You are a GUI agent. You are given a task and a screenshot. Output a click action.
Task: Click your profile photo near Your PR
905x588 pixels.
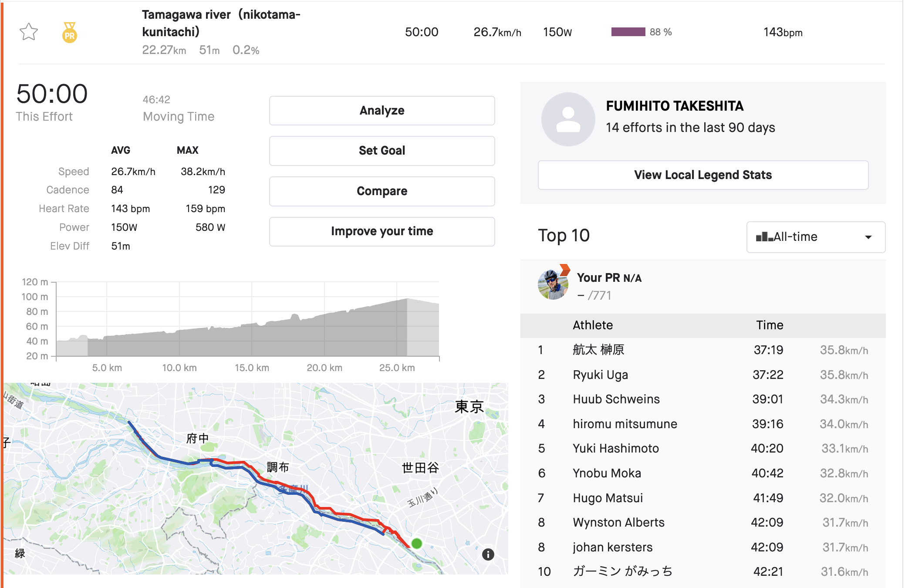click(x=553, y=285)
